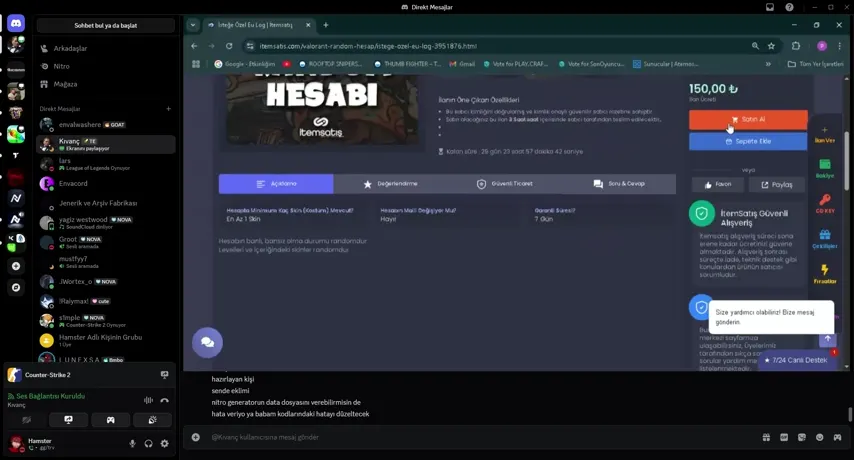
Task: Open sticker picker in chat bar
Action: 802,437
